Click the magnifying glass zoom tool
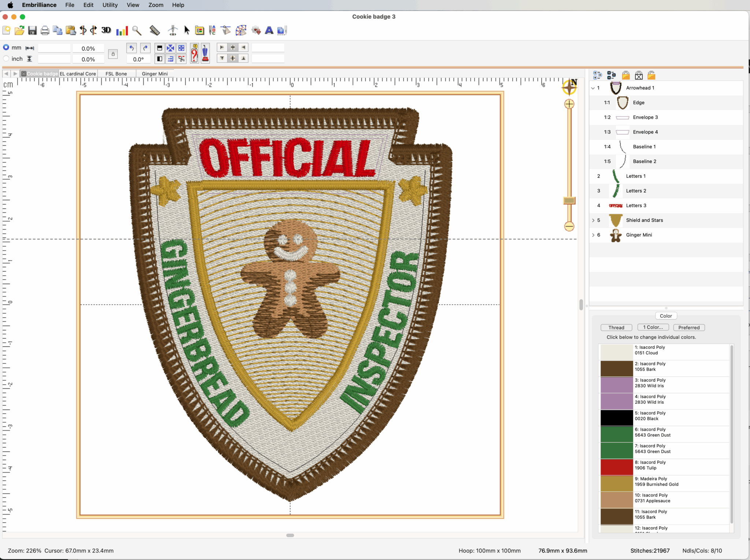The image size is (750, 560). tap(137, 31)
